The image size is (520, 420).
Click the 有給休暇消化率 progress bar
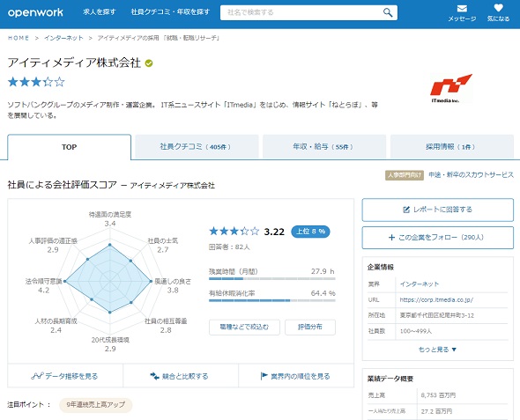[x=272, y=301]
